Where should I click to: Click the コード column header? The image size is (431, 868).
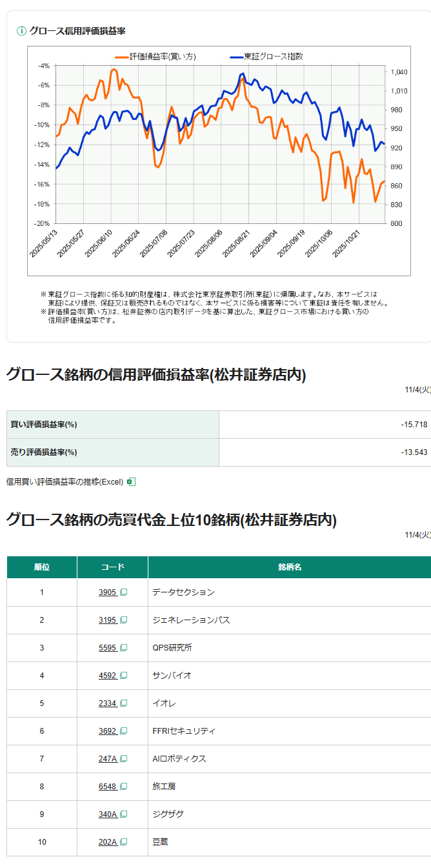point(112,567)
